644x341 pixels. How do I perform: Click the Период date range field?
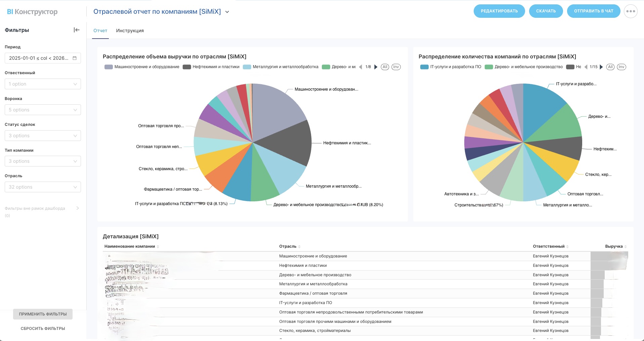[43, 58]
